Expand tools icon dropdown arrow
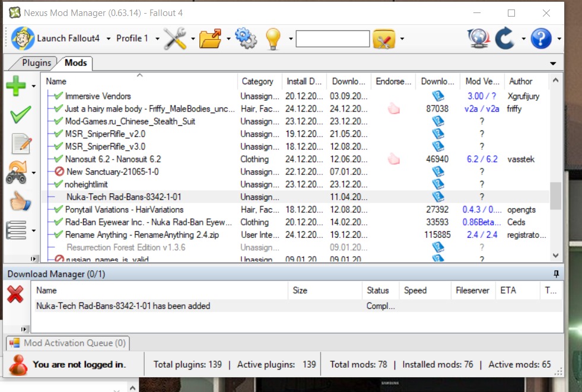This screenshot has width=582, height=392. click(193, 39)
